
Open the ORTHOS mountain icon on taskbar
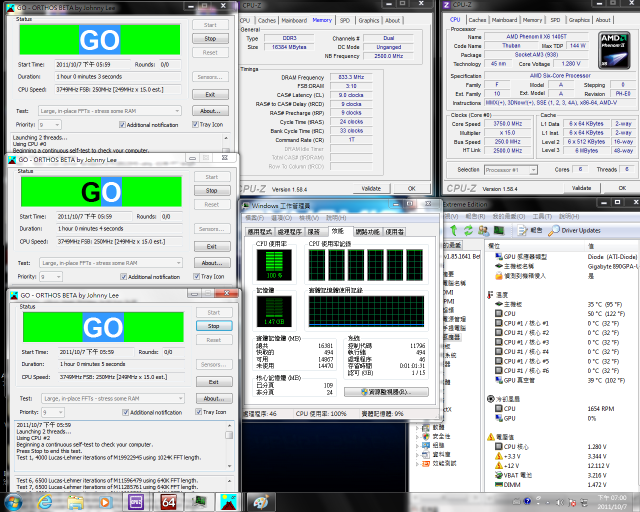(x=228, y=502)
